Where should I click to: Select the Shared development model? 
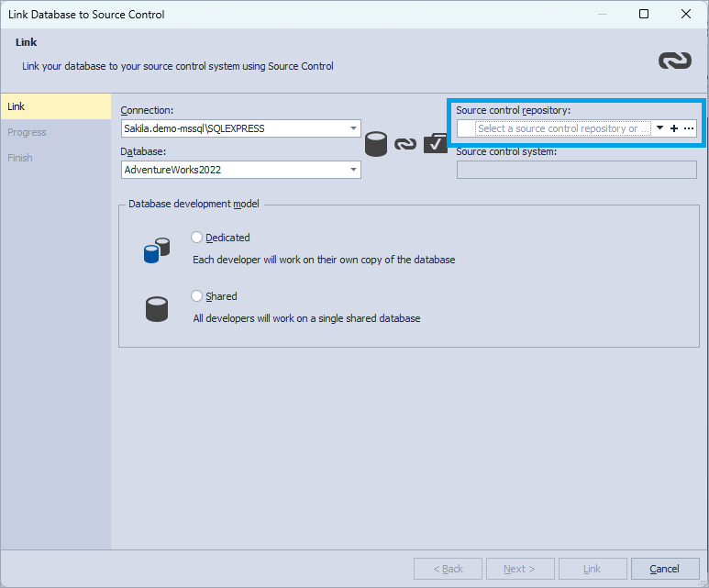tap(196, 296)
